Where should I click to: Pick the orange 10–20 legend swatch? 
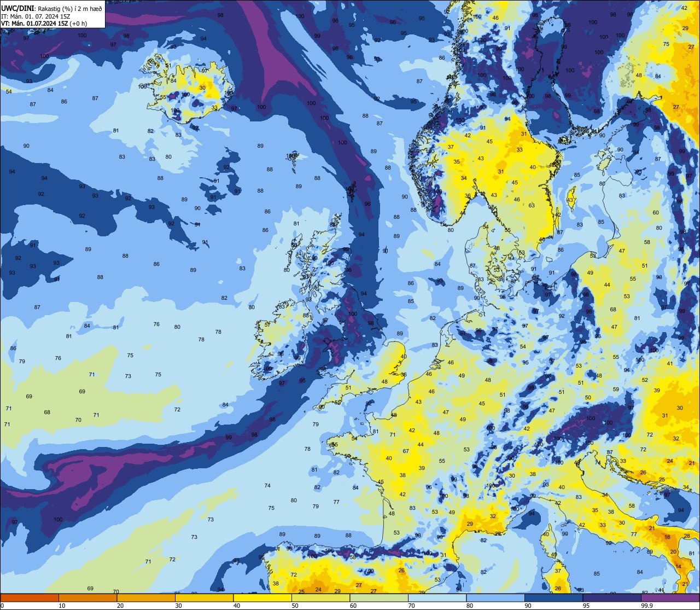point(87,597)
